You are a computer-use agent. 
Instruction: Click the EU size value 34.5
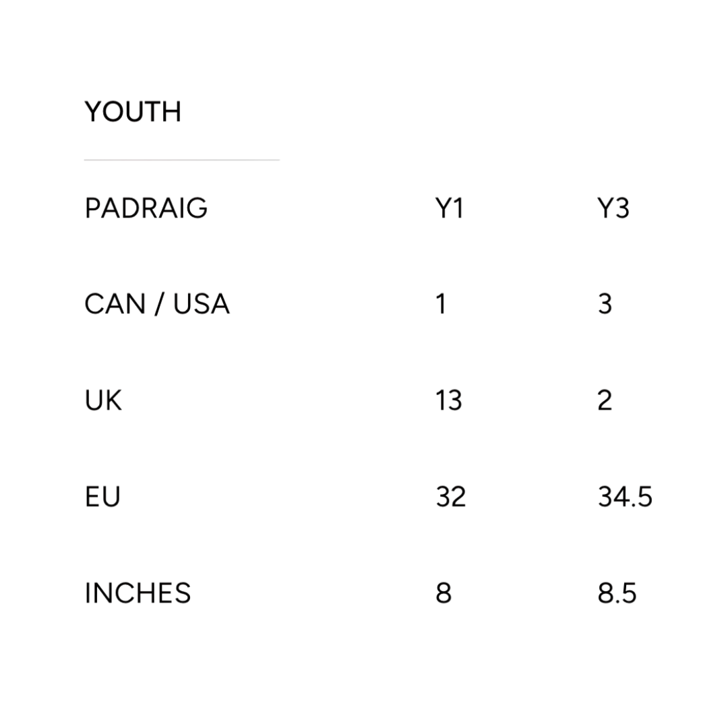point(625,496)
